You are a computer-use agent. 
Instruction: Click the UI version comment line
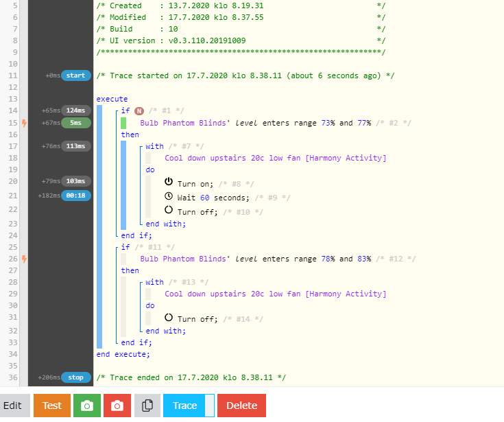241,40
